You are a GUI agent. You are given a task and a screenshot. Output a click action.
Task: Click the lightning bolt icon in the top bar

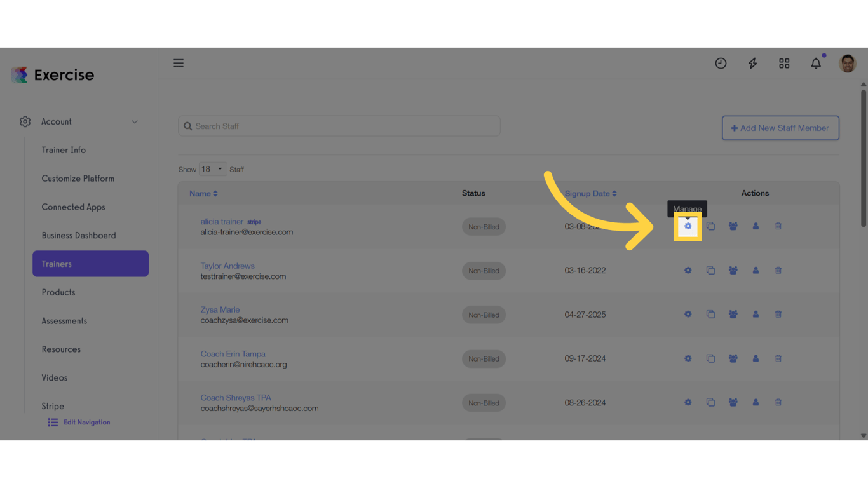[x=752, y=63]
